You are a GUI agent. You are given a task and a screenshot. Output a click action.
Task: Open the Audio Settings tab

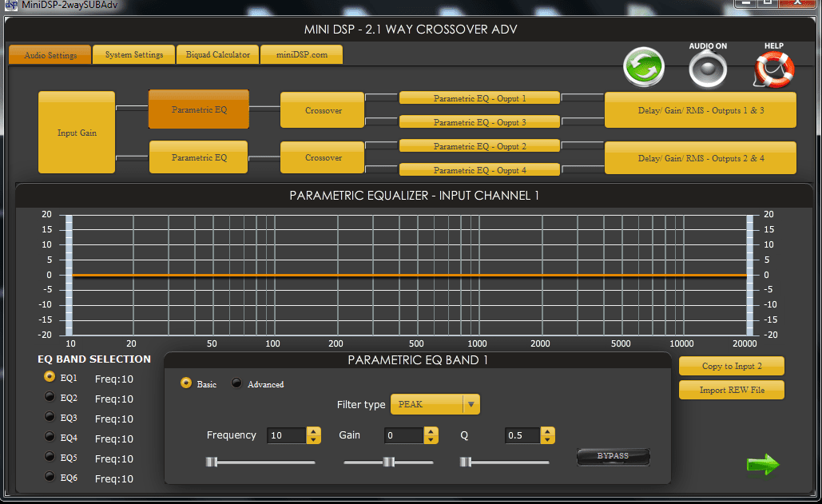50,55
